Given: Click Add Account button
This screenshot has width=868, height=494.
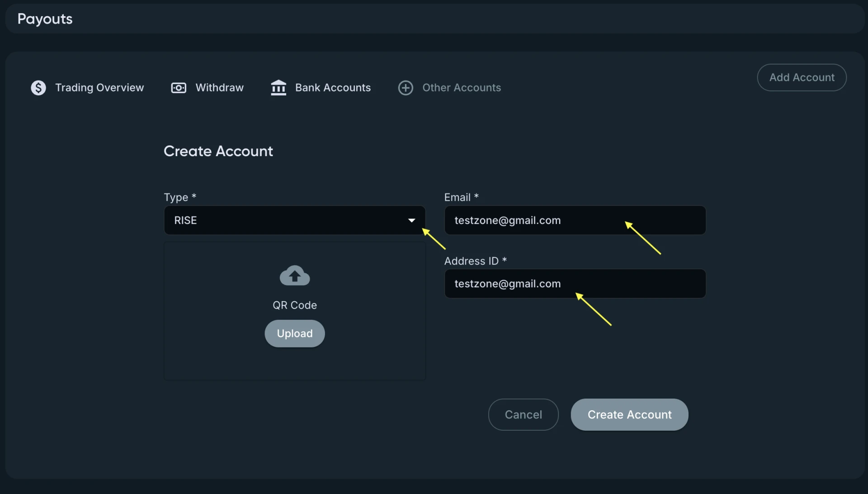Looking at the screenshot, I should (802, 77).
